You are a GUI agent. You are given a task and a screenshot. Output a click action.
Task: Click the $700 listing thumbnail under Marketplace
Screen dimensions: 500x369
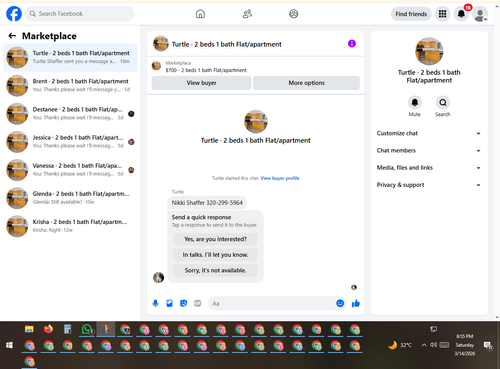coord(156,66)
